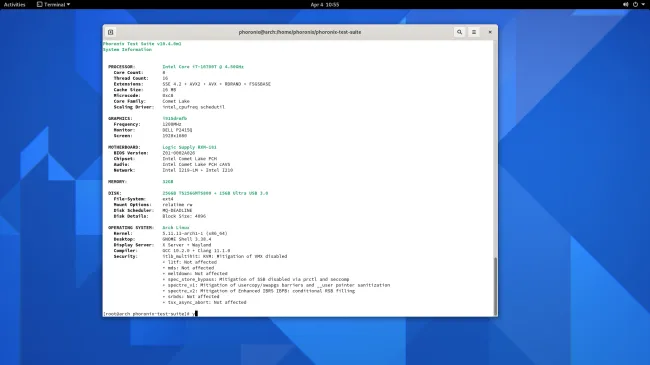Click the 'Logic Supply' motherboard name
The image size is (650, 365).
coord(189,147)
